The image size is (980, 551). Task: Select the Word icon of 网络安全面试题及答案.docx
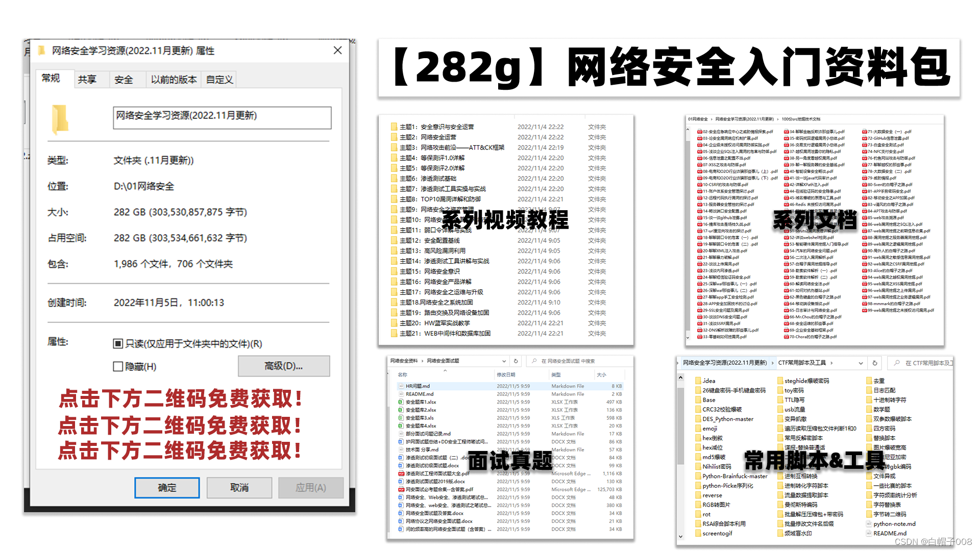(x=401, y=513)
